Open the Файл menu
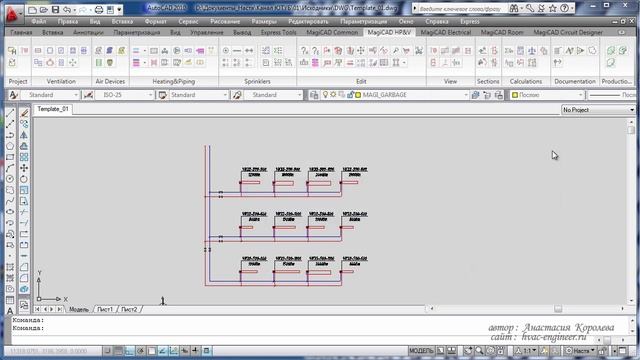Viewport: 640px width, 360px height. [38, 21]
